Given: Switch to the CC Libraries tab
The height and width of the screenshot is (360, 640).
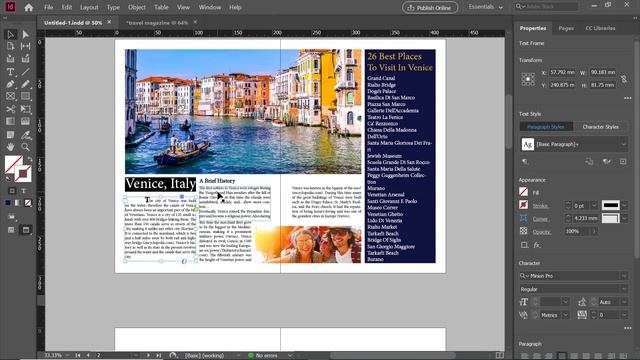Looking at the screenshot, I should point(600,28).
